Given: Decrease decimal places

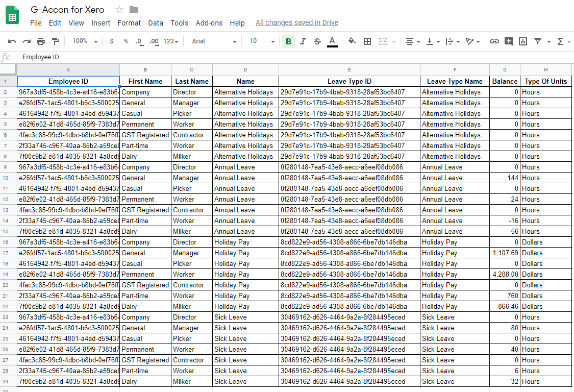Looking at the screenshot, I should 139,42.
